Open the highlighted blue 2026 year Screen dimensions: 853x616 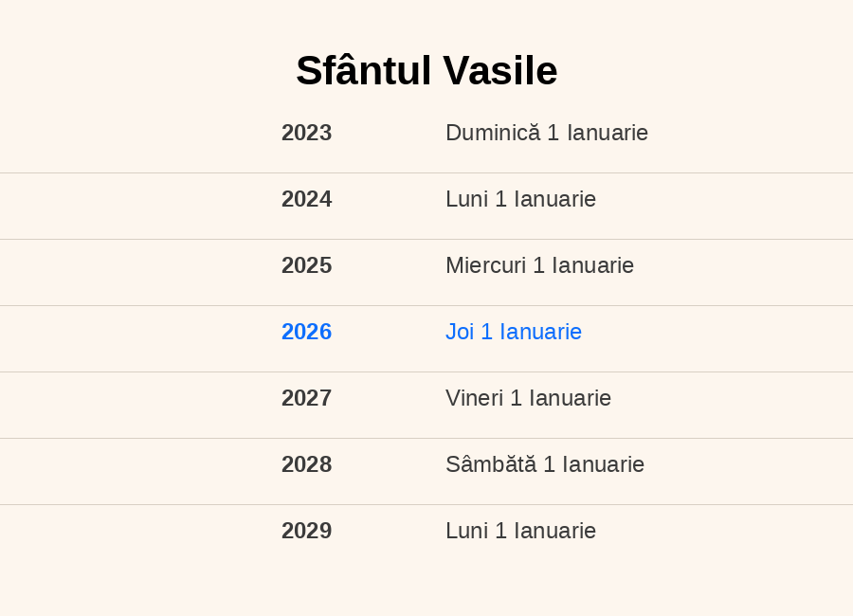[306, 332]
